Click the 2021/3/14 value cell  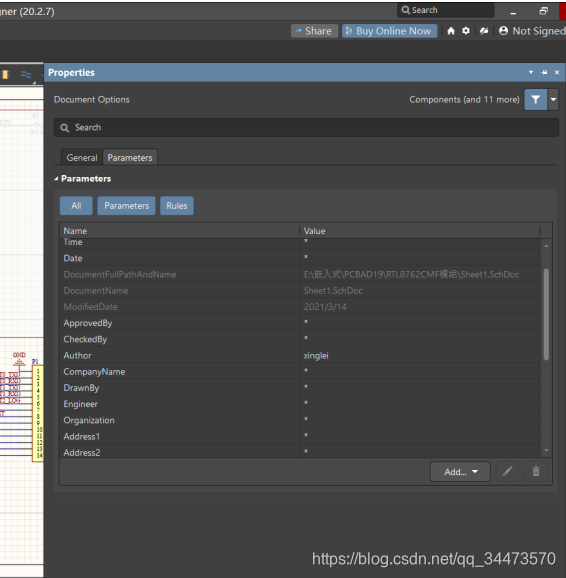pos(420,307)
